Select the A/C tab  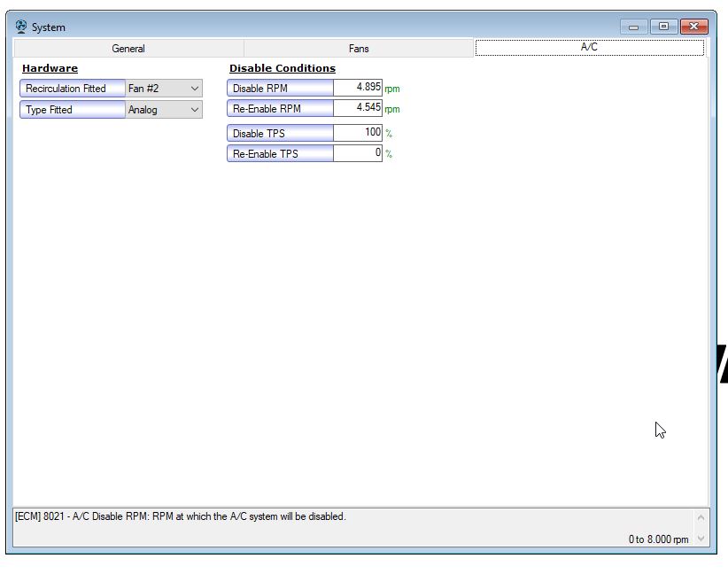coord(589,48)
